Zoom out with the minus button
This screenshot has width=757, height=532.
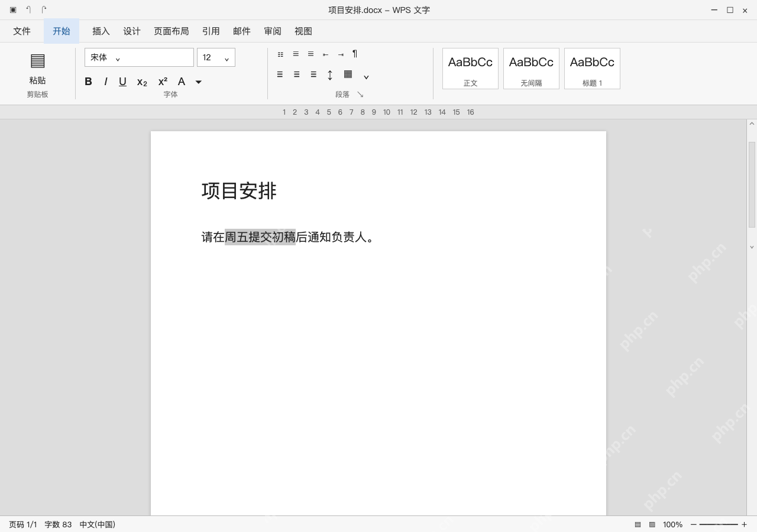pyautogui.click(x=694, y=524)
